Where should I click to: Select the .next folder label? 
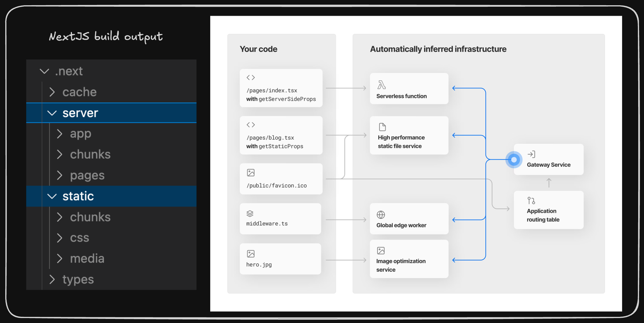pos(69,71)
